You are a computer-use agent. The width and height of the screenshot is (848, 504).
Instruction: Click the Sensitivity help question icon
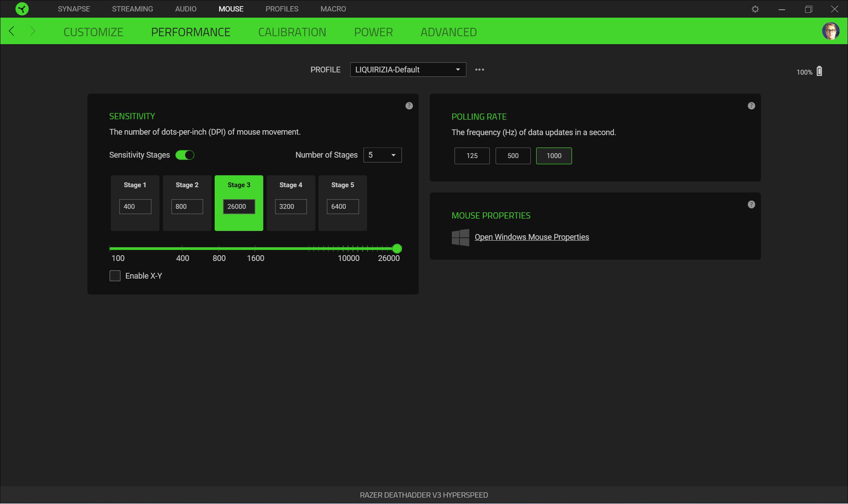tap(409, 106)
